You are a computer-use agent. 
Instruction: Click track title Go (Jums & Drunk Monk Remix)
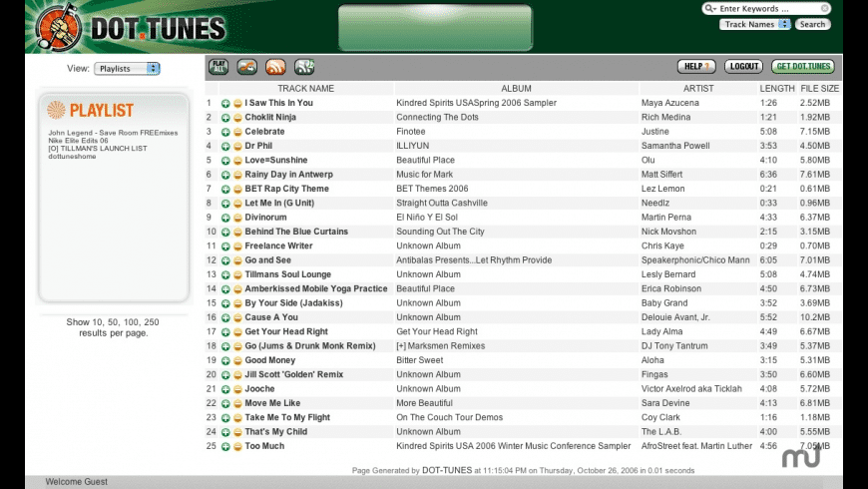tap(310, 346)
